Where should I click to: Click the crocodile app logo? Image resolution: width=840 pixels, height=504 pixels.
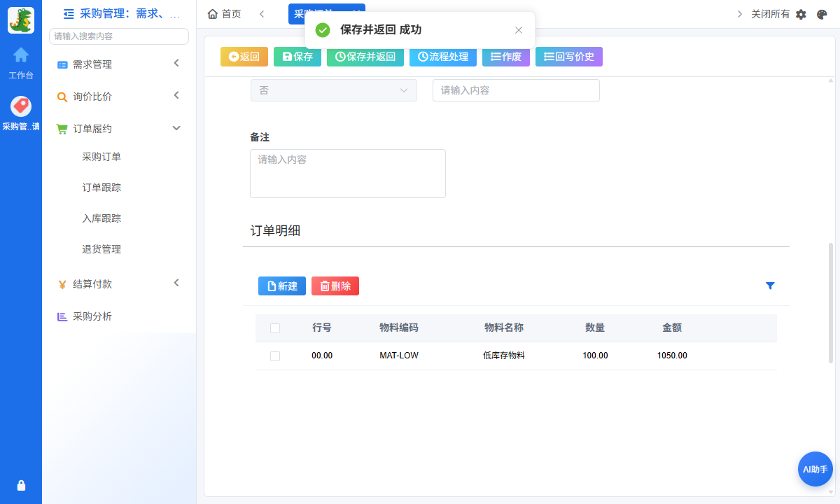pyautogui.click(x=21, y=20)
